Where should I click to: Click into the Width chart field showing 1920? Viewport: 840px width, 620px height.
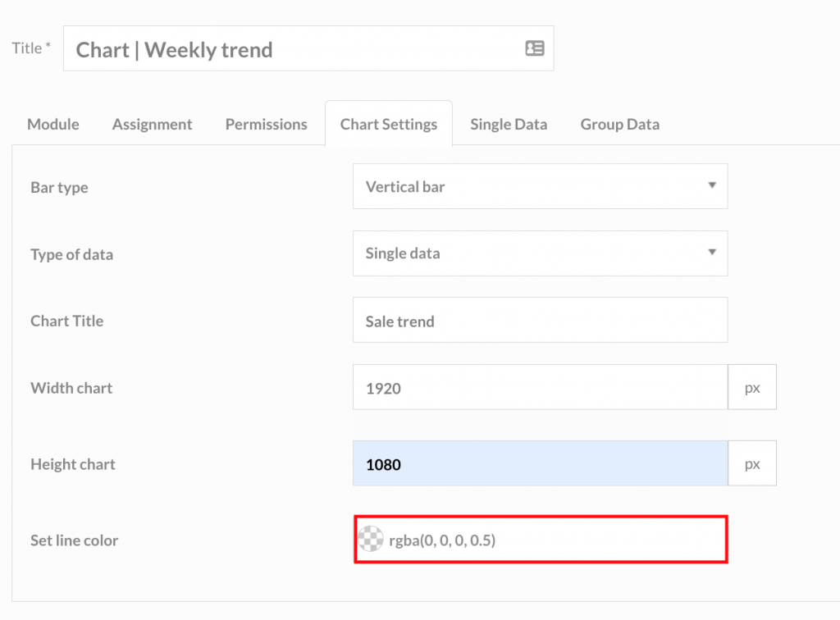click(540, 387)
